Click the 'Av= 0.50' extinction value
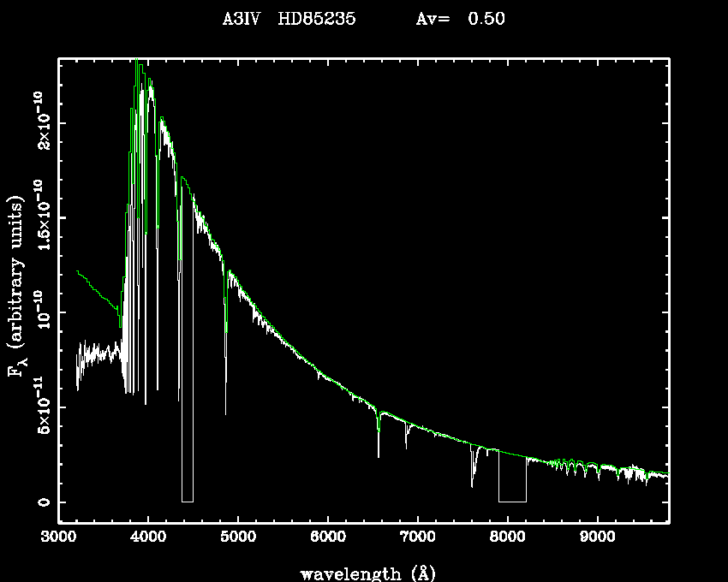 (460, 19)
